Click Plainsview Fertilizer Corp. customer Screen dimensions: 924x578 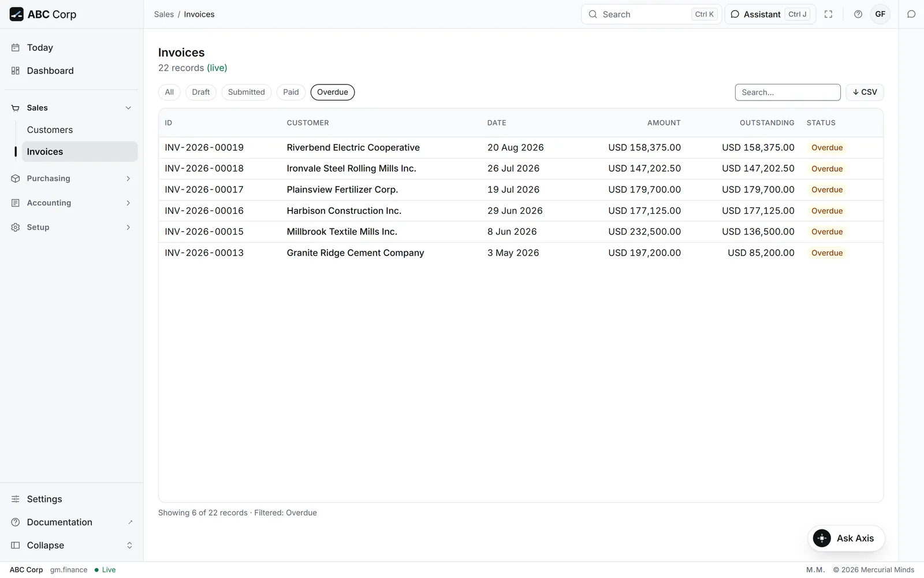(x=342, y=190)
